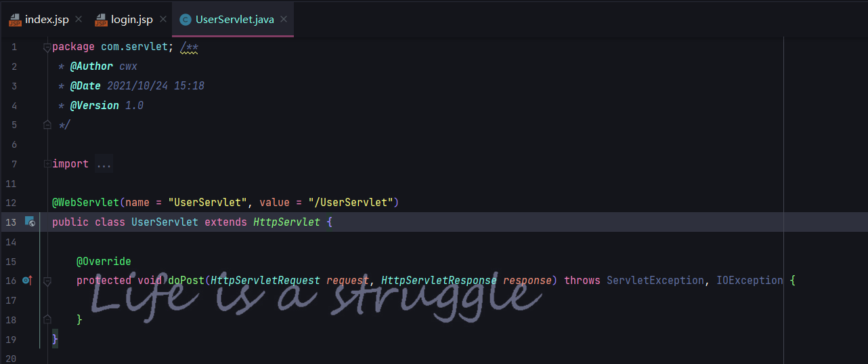Click the import keyword on line 7

tap(70, 164)
